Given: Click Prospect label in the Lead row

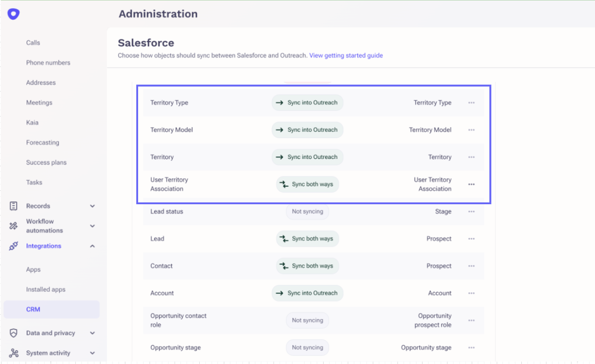Looking at the screenshot, I should pos(439,239).
